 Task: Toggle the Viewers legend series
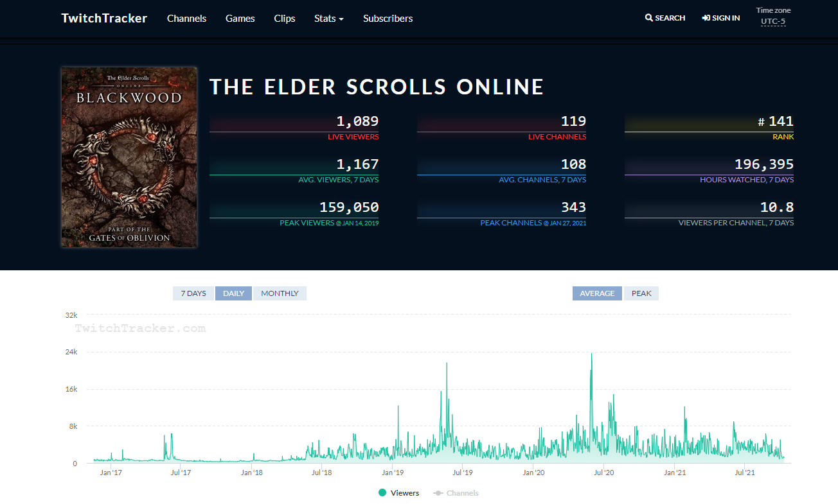coord(399,493)
